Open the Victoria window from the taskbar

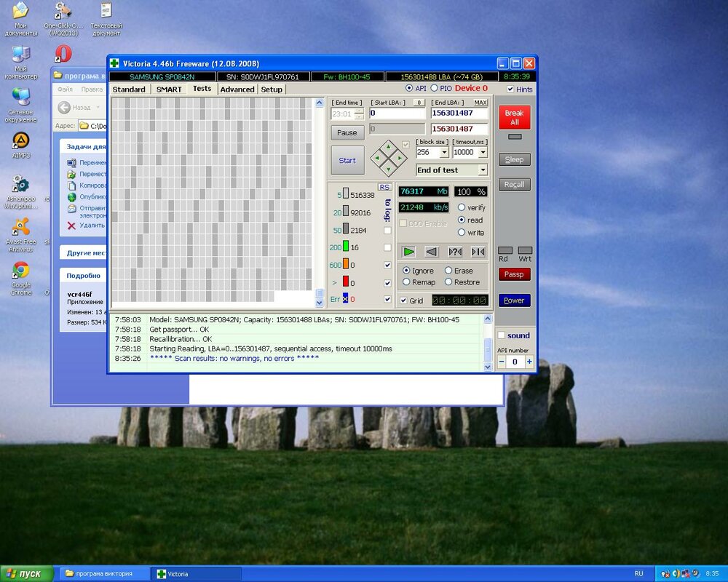175,573
